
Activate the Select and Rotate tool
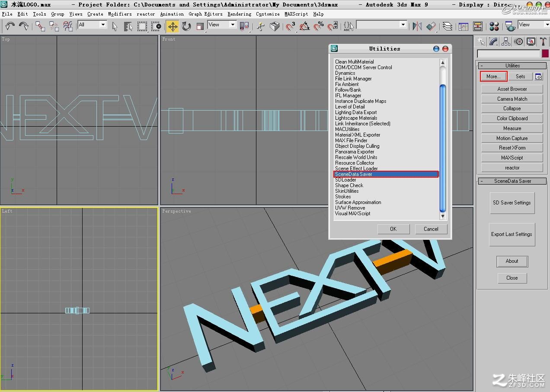(186, 26)
